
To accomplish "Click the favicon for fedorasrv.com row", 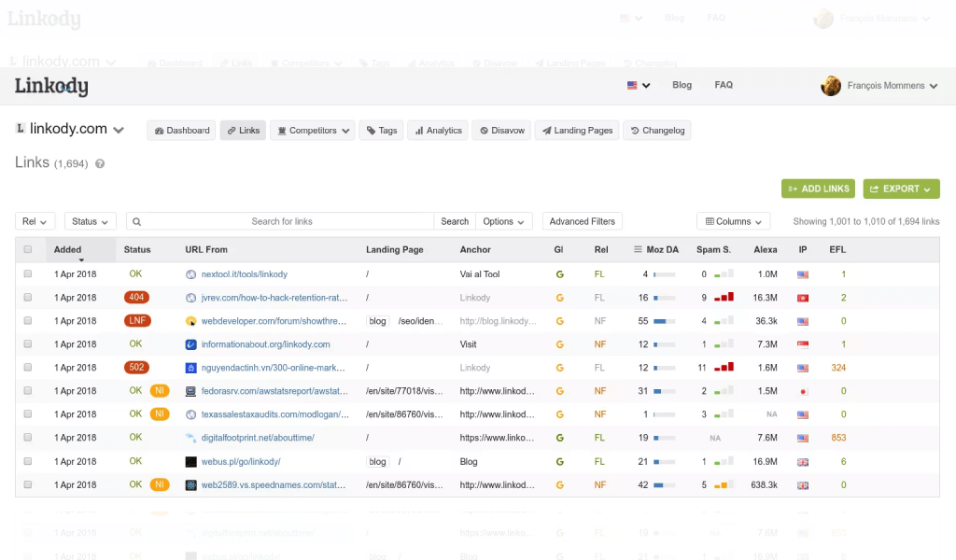I will (190, 391).
